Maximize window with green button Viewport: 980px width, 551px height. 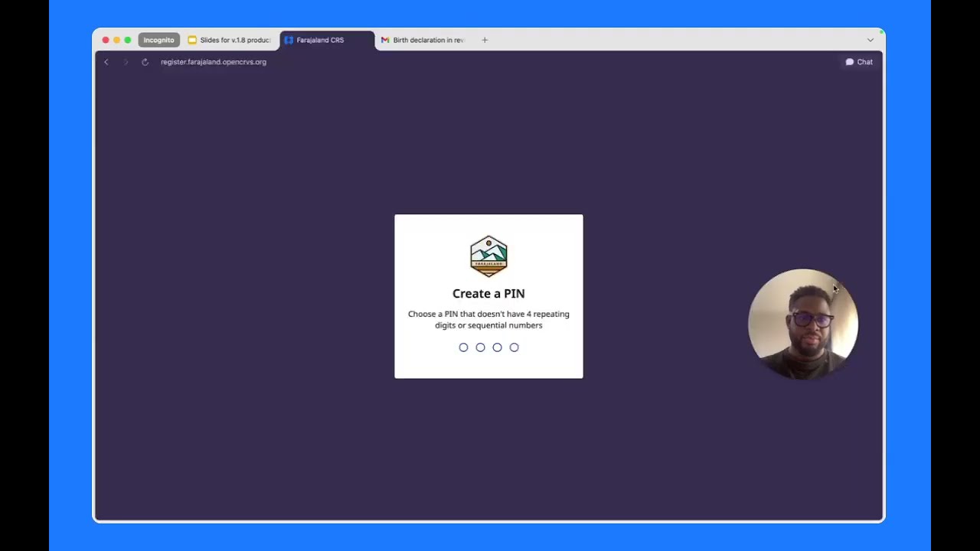[x=128, y=40]
